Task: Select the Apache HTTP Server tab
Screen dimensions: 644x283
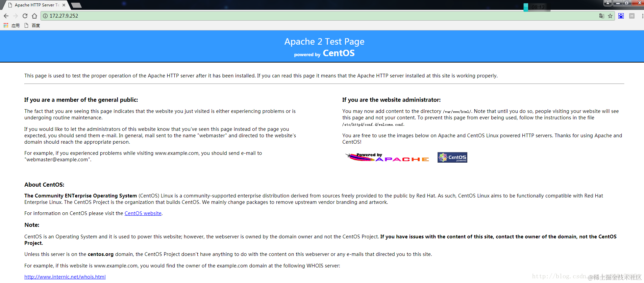Action: point(36,5)
